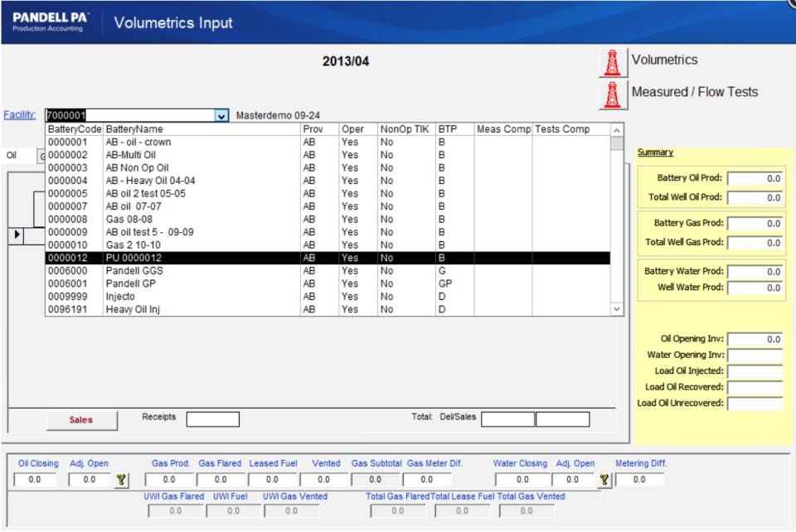
Task: Click the Battery Oil Prod value field
Action: tap(755, 178)
